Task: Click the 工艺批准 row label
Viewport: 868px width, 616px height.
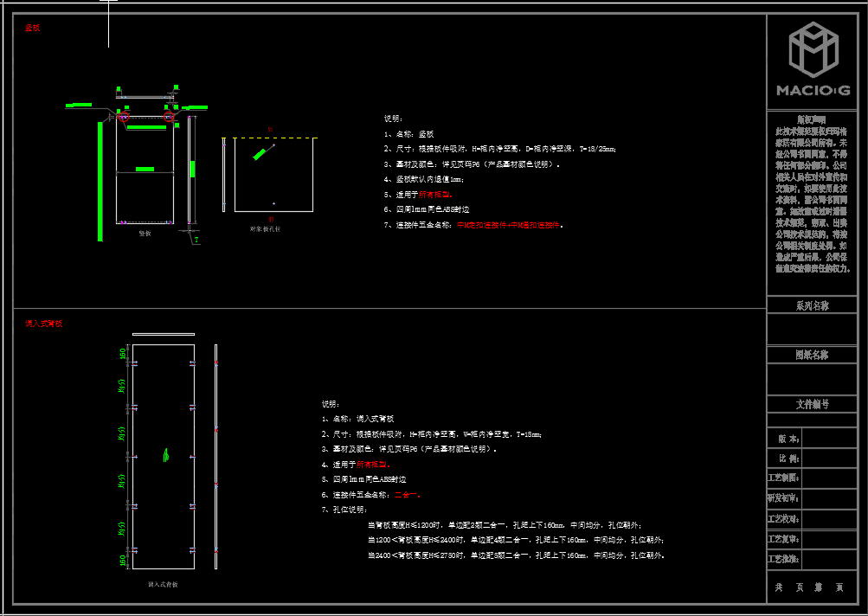Action: pos(784,559)
